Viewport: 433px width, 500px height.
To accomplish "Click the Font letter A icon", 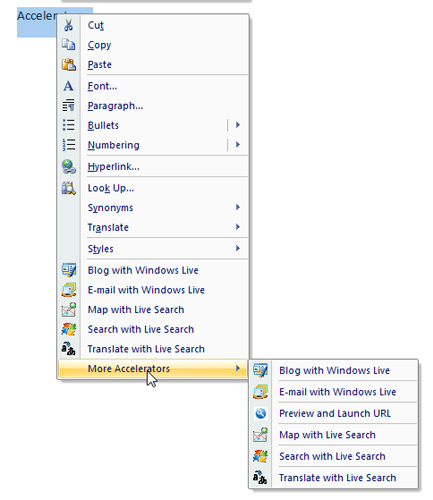I will click(x=69, y=86).
